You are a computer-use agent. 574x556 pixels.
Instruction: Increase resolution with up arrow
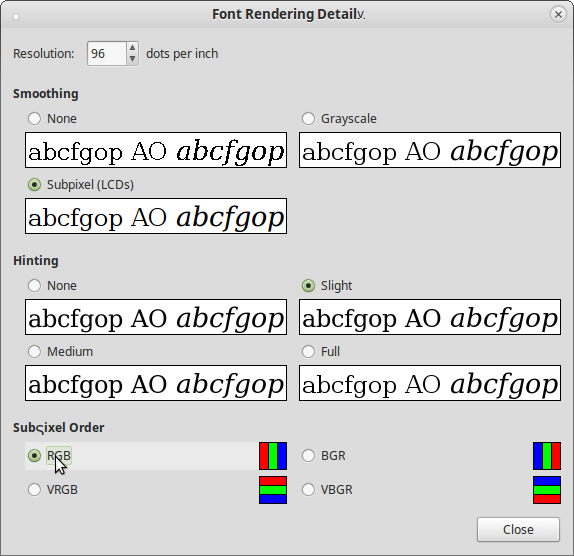tap(133, 48)
